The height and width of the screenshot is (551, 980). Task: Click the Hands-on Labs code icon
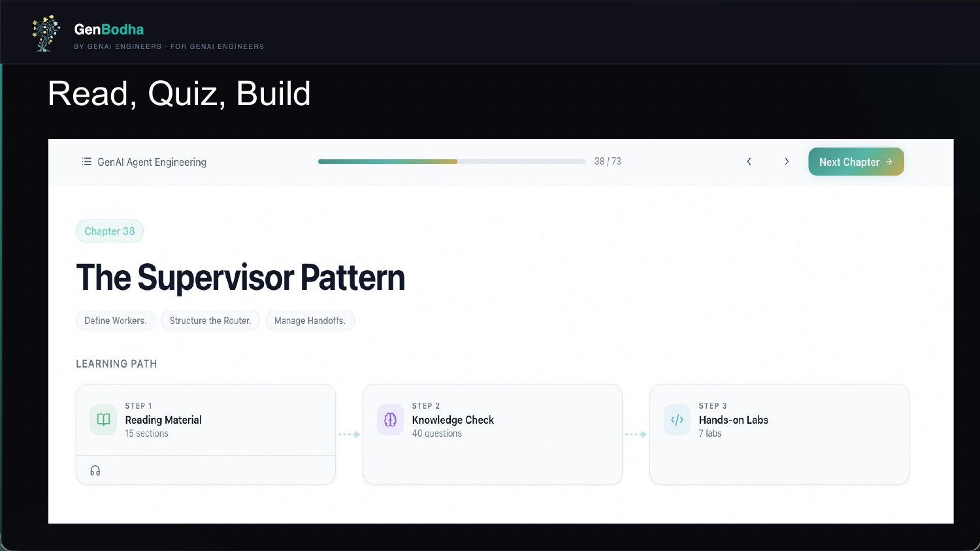click(677, 420)
